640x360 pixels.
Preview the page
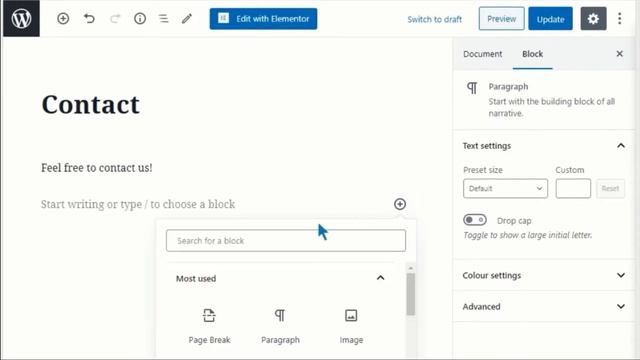click(x=501, y=19)
